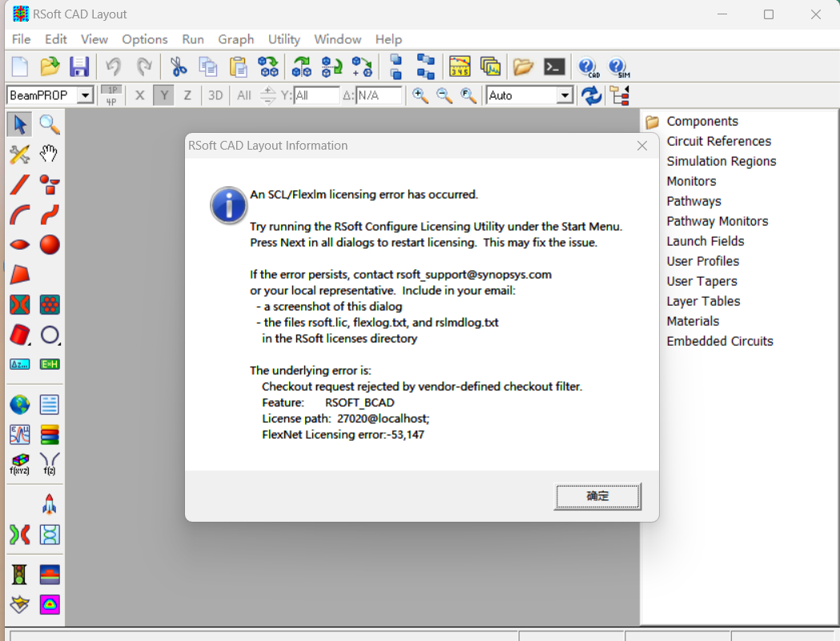Select the red polygon tool

pos(20,274)
